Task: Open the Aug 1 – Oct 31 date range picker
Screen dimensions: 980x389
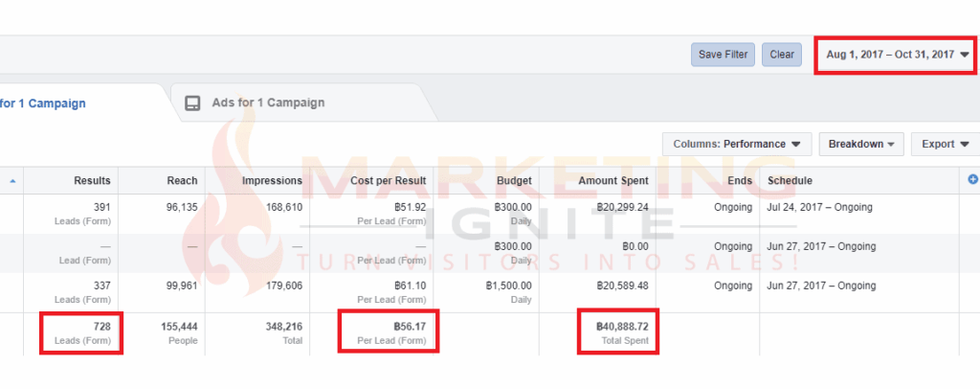Action: click(x=896, y=55)
